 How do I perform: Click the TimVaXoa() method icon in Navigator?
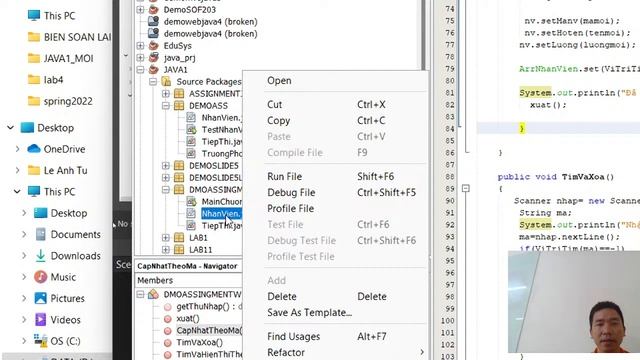(168, 342)
